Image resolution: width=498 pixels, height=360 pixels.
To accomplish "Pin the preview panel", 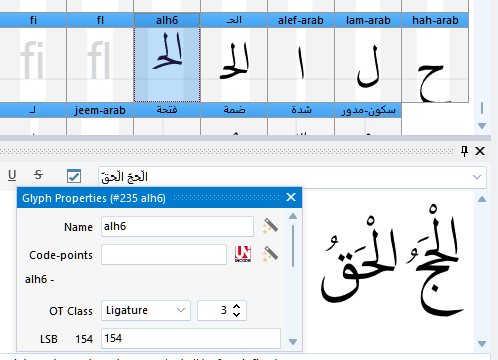I will (464, 151).
